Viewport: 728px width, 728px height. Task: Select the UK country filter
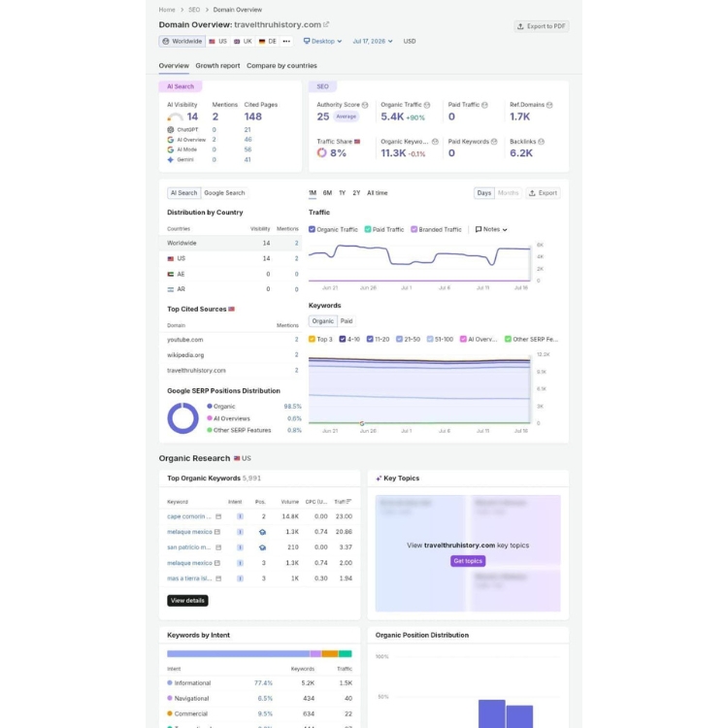coord(243,42)
